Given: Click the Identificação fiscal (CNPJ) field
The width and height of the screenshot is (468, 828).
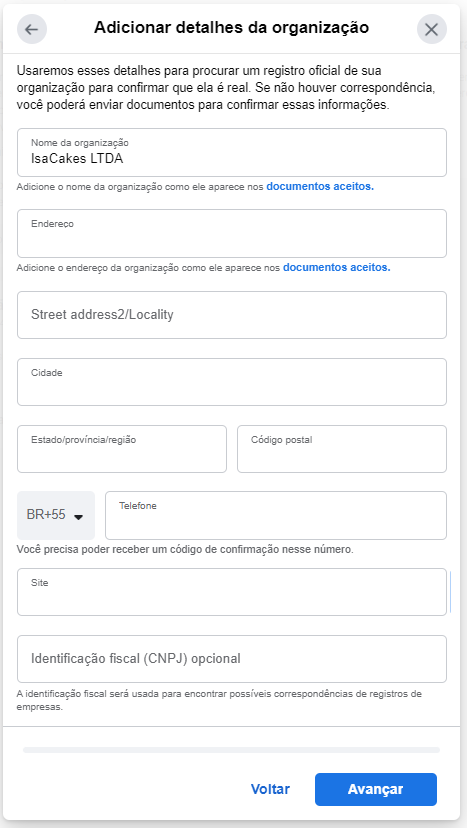Looking at the screenshot, I should point(232,659).
